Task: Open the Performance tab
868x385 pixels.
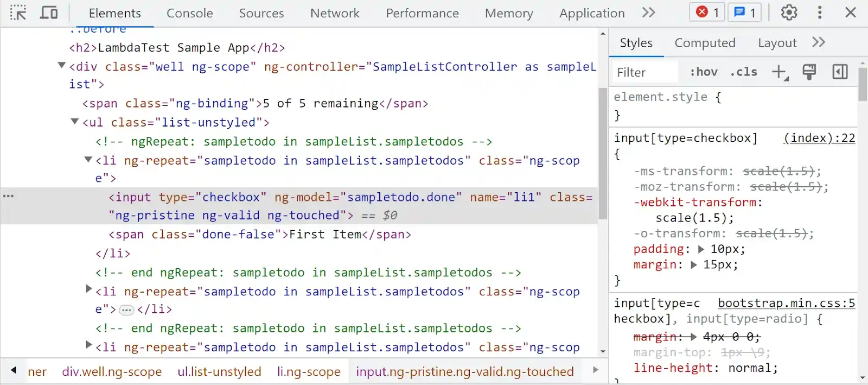Action: tap(422, 13)
